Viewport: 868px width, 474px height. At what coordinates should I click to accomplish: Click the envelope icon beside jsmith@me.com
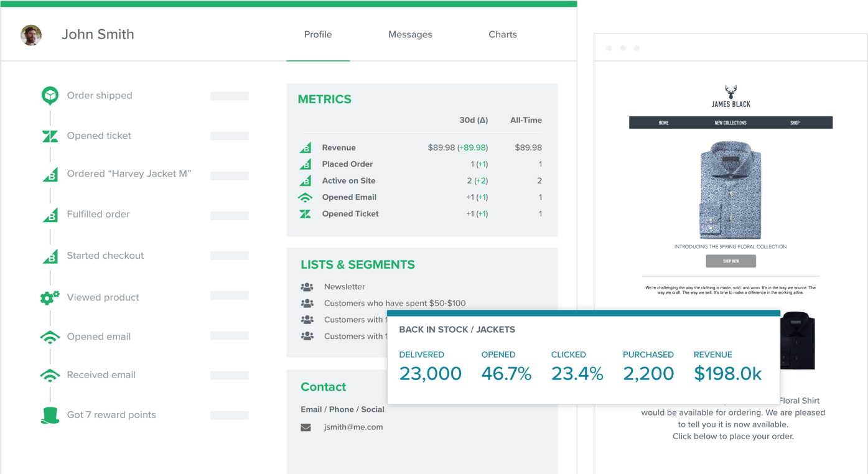(306, 427)
